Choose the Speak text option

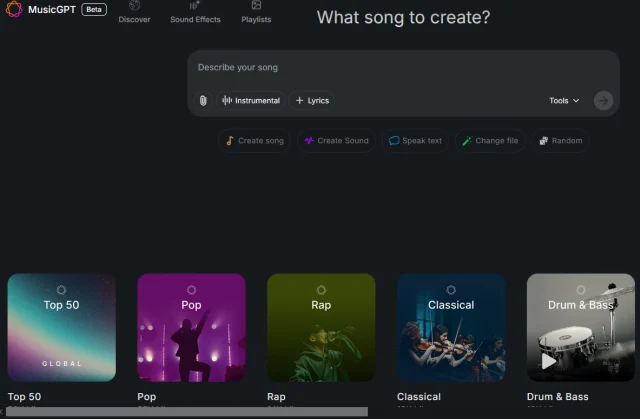pyautogui.click(x=415, y=141)
